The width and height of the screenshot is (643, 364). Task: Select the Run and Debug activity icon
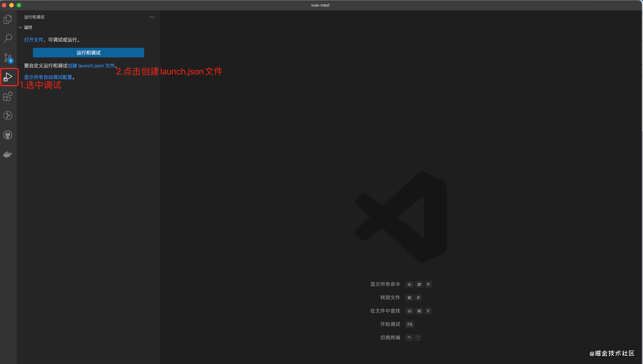click(x=8, y=77)
